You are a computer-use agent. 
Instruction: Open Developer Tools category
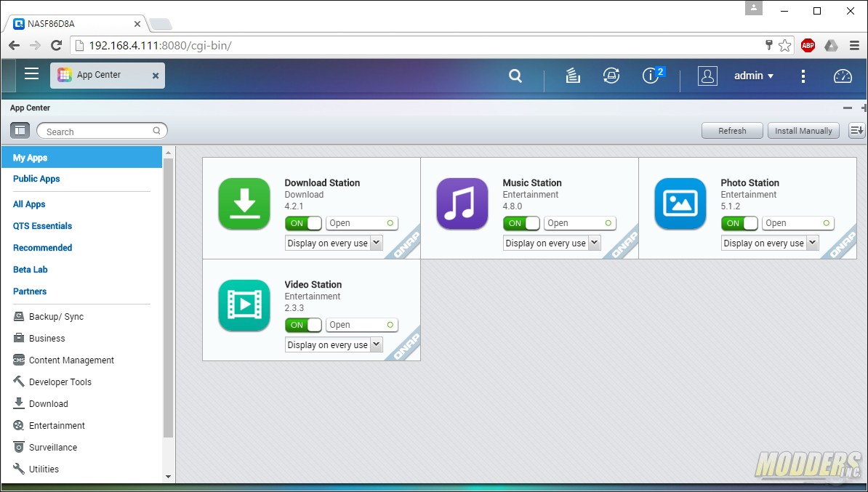[x=52, y=382]
